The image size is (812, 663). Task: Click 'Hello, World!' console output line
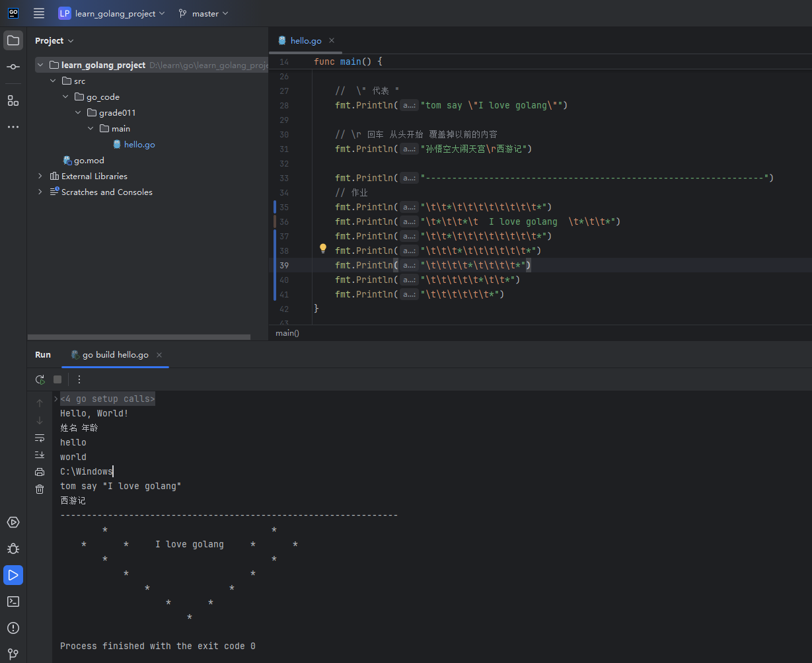pyautogui.click(x=94, y=413)
